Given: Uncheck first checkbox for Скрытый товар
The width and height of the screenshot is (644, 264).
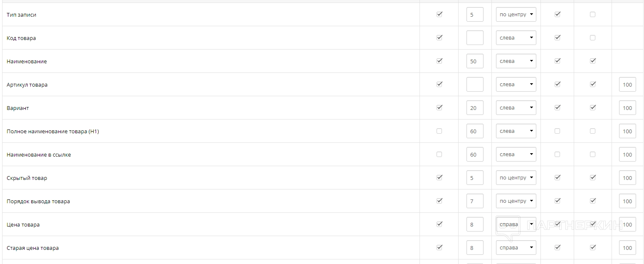Looking at the screenshot, I should tap(439, 177).
